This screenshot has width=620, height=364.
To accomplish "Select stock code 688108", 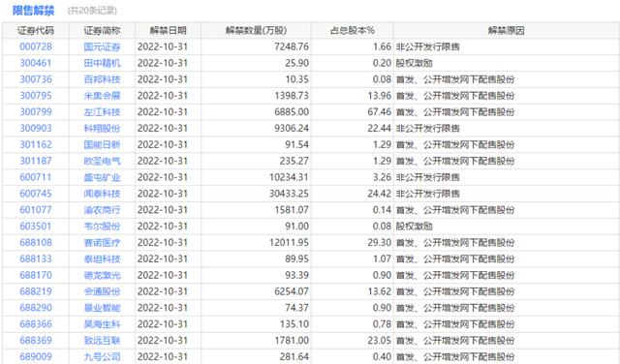I will pyautogui.click(x=36, y=242).
